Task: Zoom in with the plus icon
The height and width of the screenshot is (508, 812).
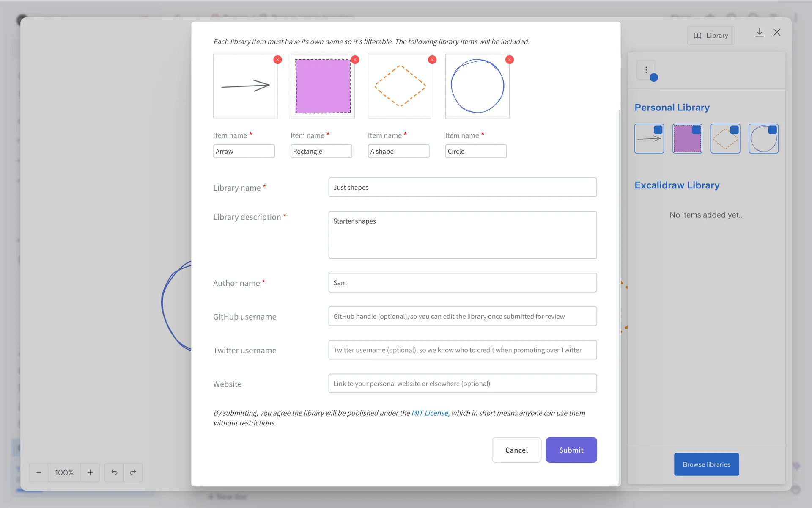Action: pos(90,472)
